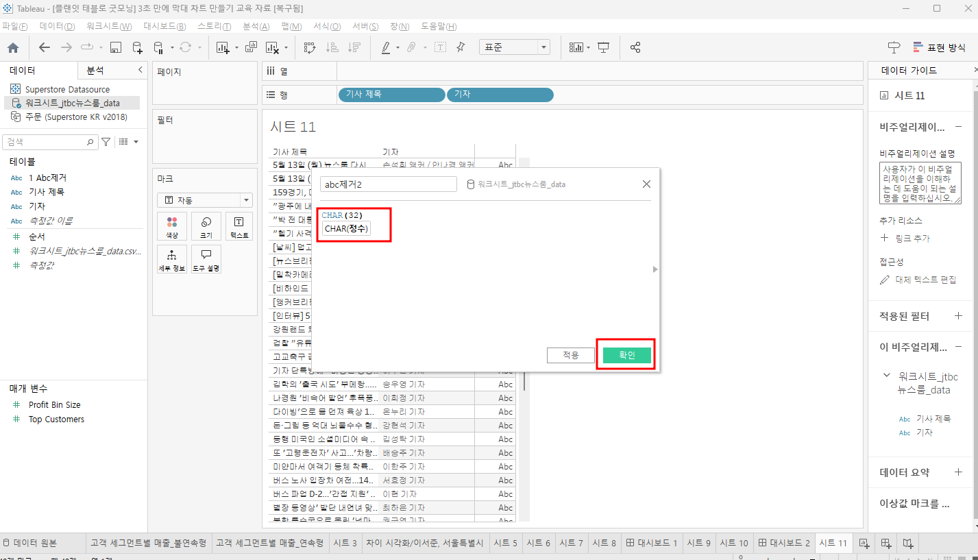Pause auto updates toolbar icon
The height and width of the screenshot is (560, 978).
tap(158, 47)
